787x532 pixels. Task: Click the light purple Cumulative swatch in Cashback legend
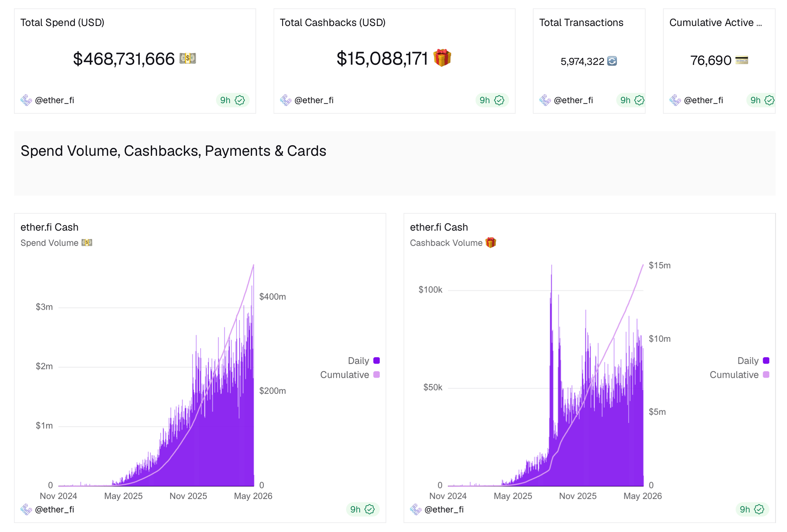coord(766,375)
